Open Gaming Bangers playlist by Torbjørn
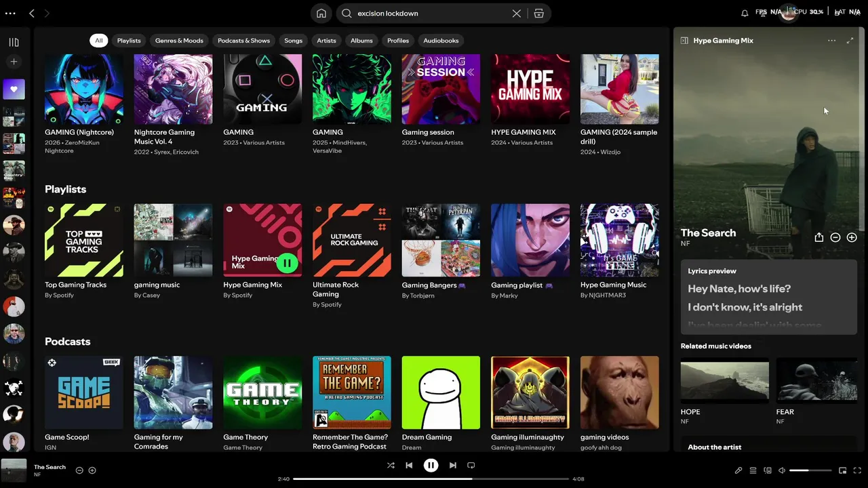This screenshot has height=488, width=868. point(441,251)
